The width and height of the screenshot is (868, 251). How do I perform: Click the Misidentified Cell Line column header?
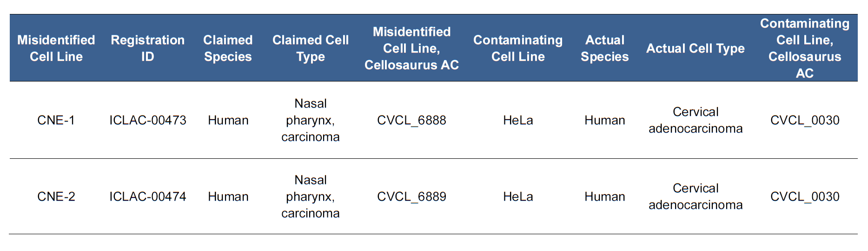tap(56, 48)
